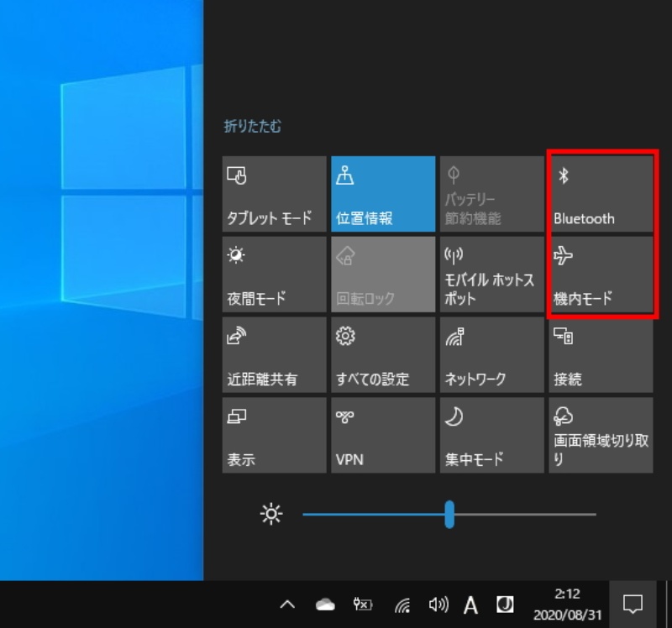Toggle タブレット モード tile
This screenshot has height=628, width=672.
(274, 195)
